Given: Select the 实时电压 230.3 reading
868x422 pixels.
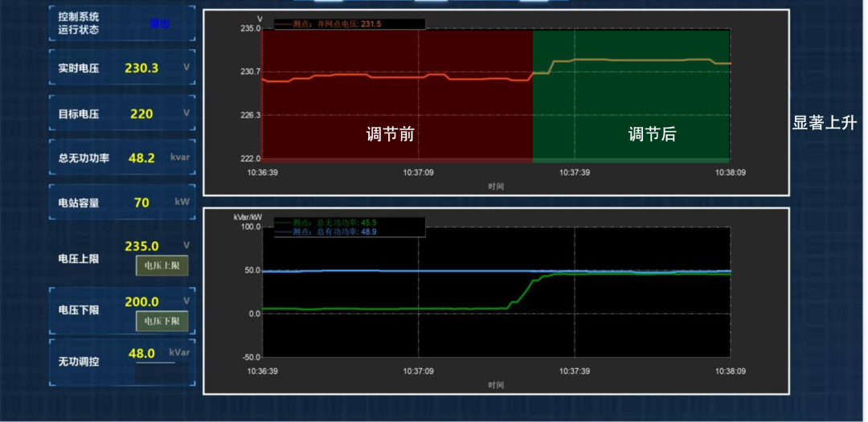Looking at the screenshot, I should pos(141,68).
